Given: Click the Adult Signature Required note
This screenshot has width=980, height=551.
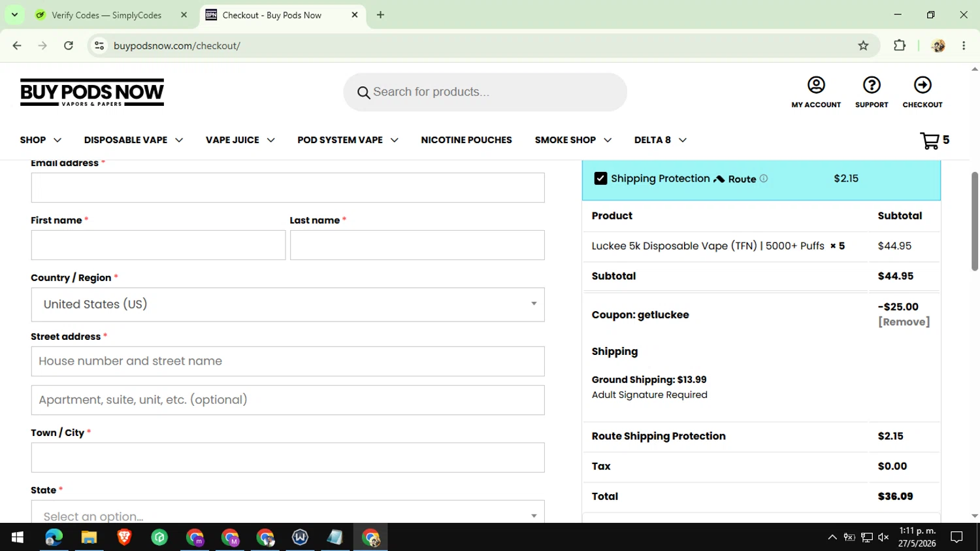Looking at the screenshot, I should (649, 395).
